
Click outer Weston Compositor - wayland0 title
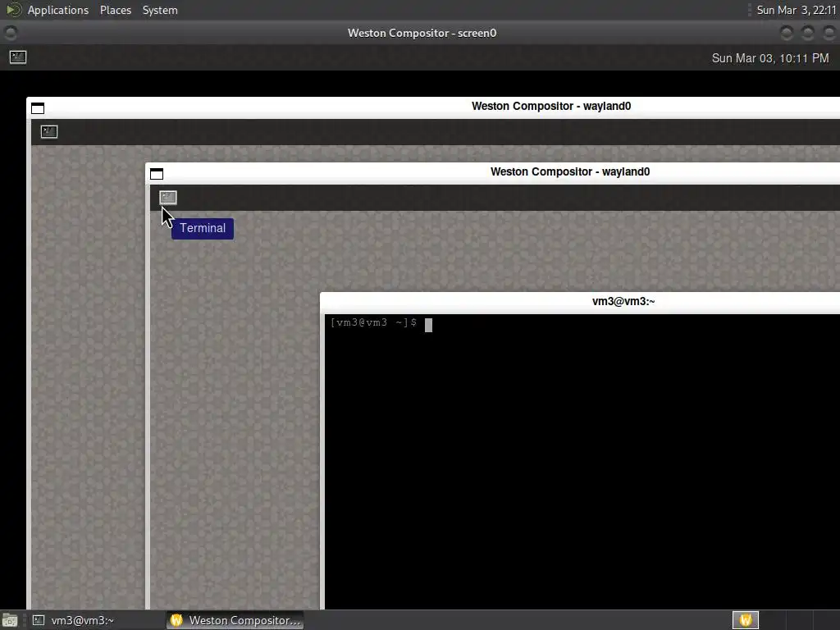(x=551, y=106)
